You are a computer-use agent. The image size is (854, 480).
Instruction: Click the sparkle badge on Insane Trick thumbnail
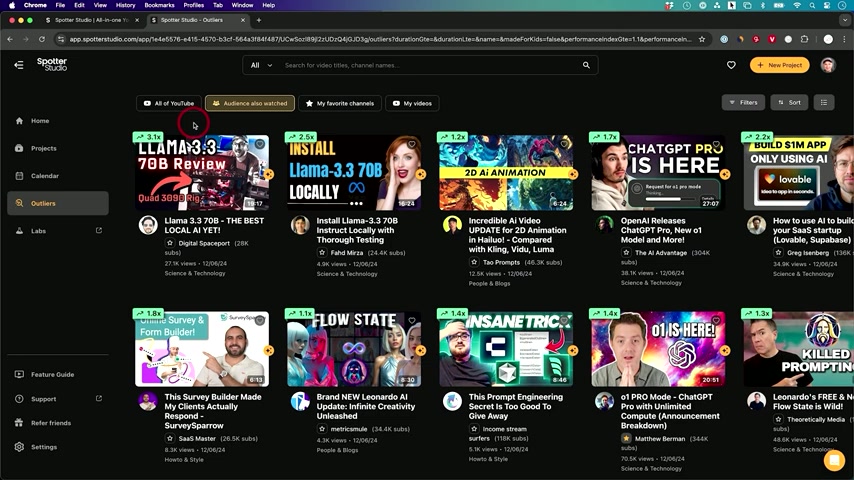point(572,351)
